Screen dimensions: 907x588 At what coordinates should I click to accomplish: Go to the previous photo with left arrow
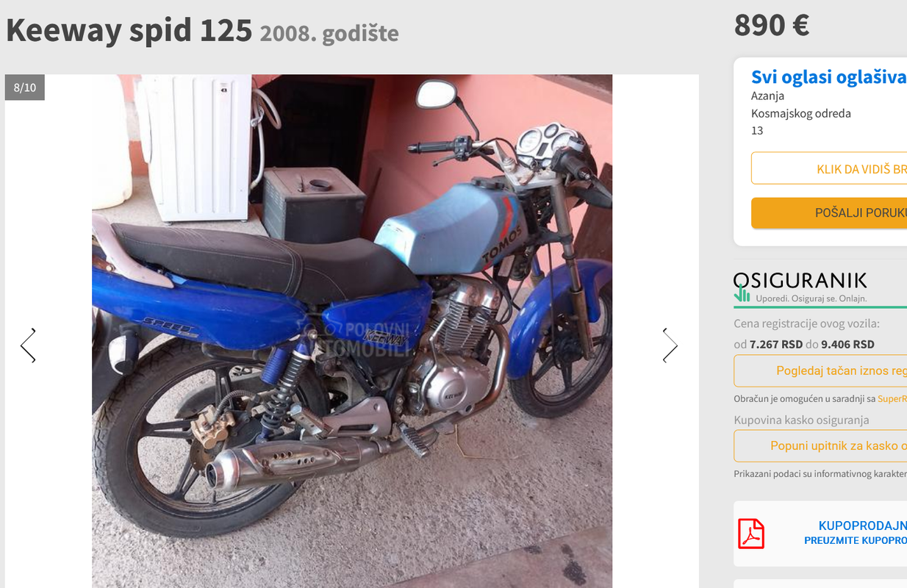click(x=28, y=345)
